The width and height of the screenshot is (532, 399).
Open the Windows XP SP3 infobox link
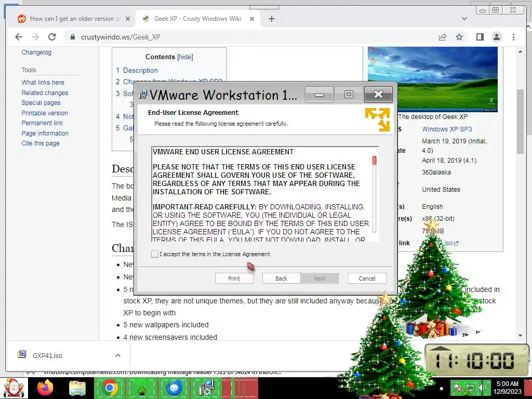point(447,129)
